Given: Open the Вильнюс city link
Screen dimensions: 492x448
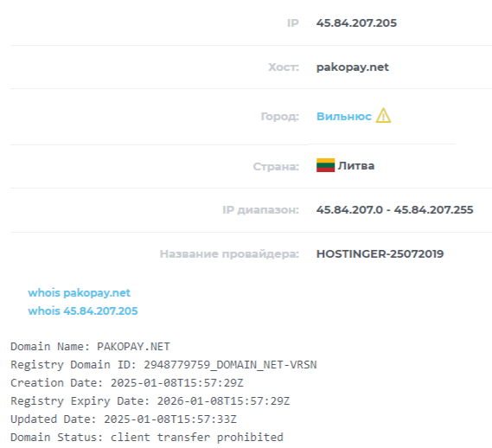Looking at the screenshot, I should click(x=344, y=117).
